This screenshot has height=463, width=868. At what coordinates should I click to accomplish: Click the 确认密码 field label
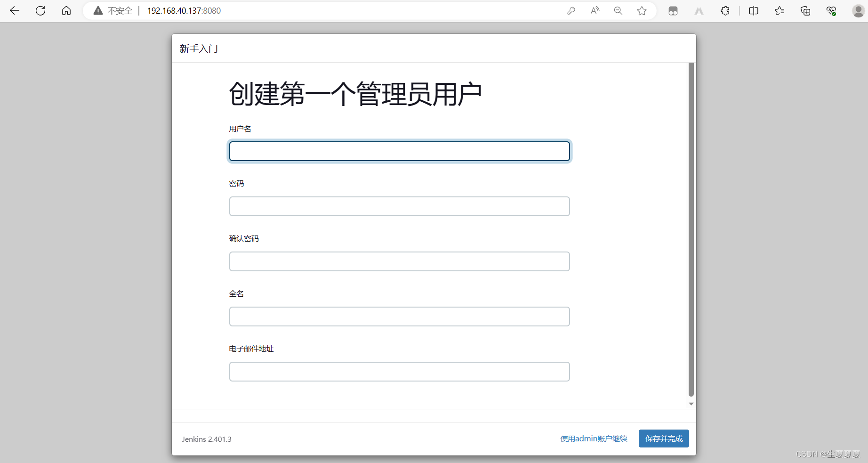(x=244, y=238)
